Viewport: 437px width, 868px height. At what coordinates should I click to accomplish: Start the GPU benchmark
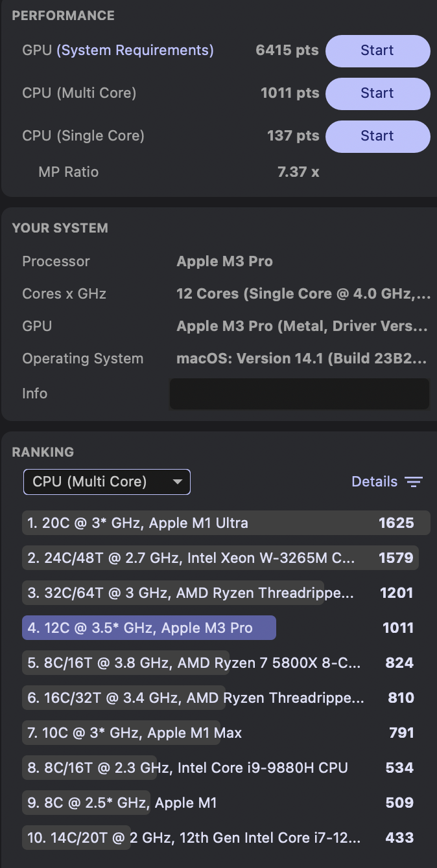[x=377, y=51]
